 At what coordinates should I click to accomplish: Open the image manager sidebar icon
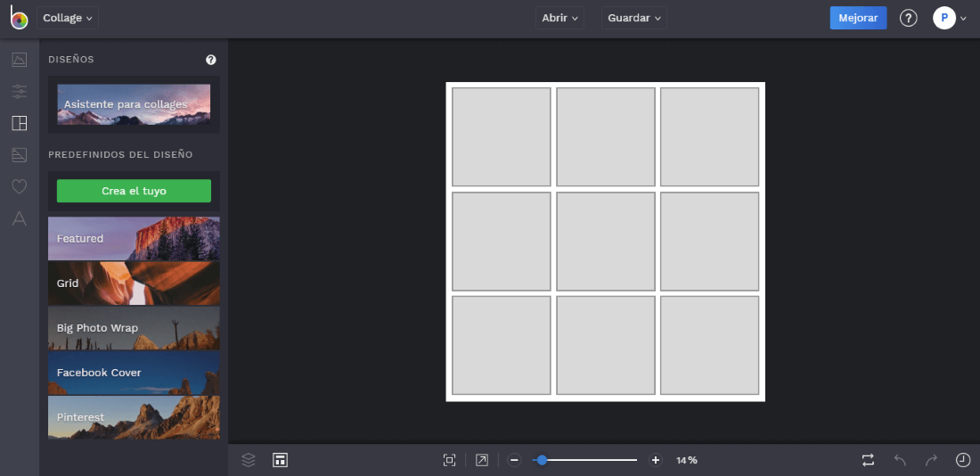click(19, 60)
